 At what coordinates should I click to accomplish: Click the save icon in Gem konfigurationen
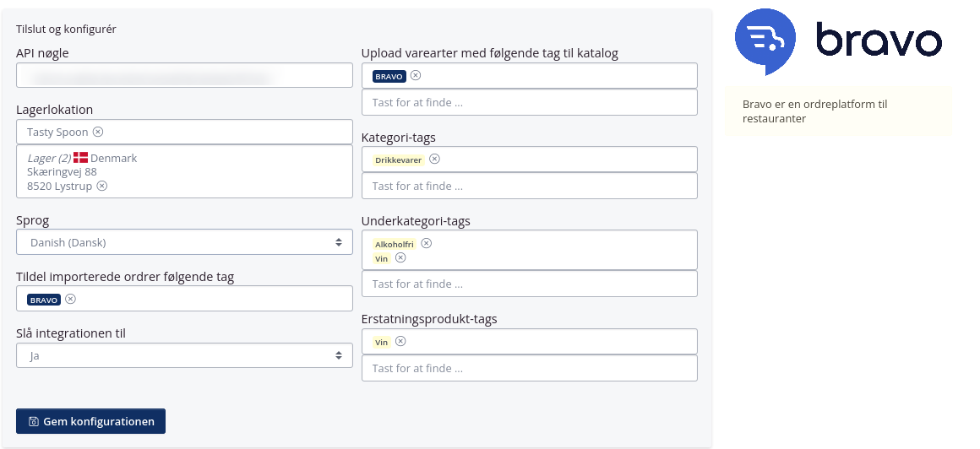33,421
